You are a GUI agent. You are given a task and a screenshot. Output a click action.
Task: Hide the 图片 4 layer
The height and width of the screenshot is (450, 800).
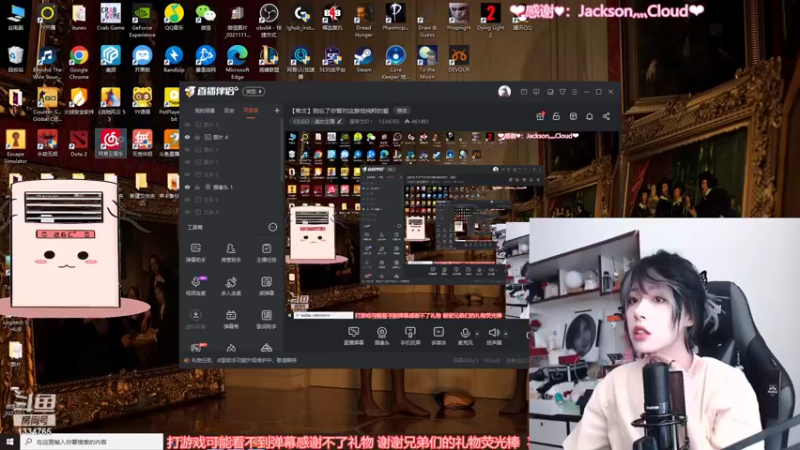pyautogui.click(x=187, y=137)
